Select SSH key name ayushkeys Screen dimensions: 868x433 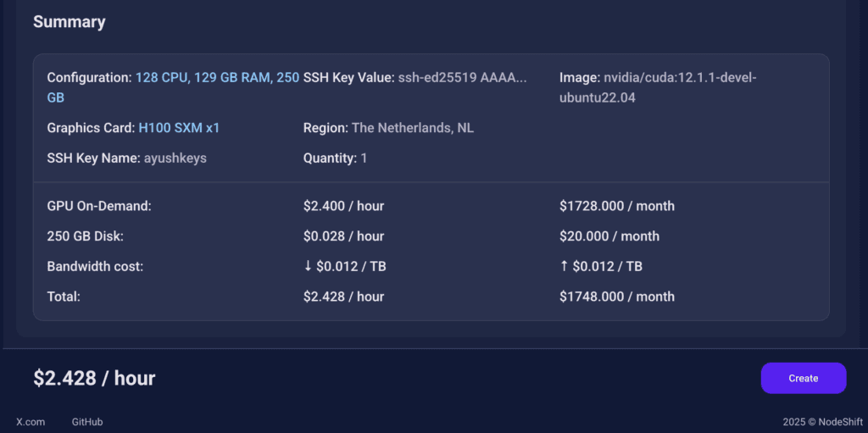pos(175,158)
